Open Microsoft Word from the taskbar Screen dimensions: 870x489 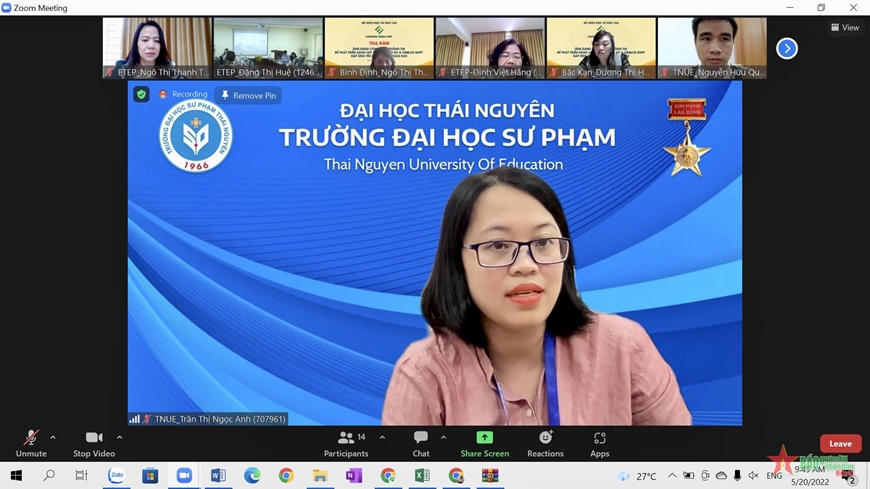(x=218, y=476)
